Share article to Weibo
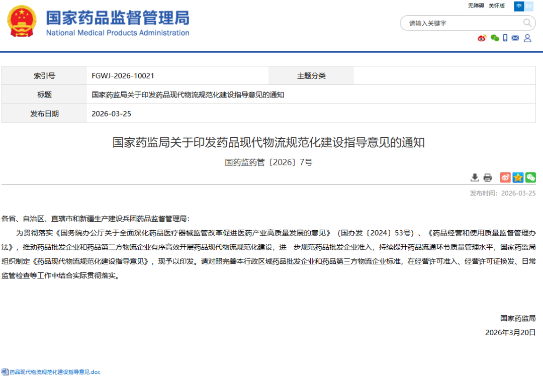This screenshot has height=392, width=543. pyautogui.click(x=505, y=177)
